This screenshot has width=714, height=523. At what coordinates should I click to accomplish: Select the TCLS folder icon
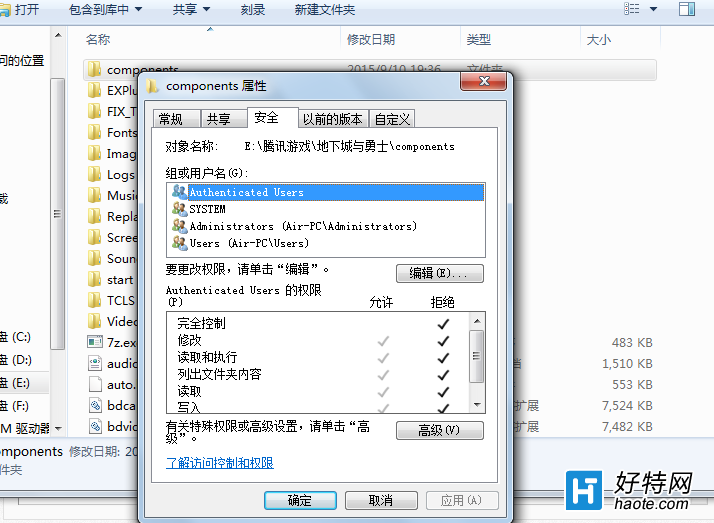click(95, 300)
